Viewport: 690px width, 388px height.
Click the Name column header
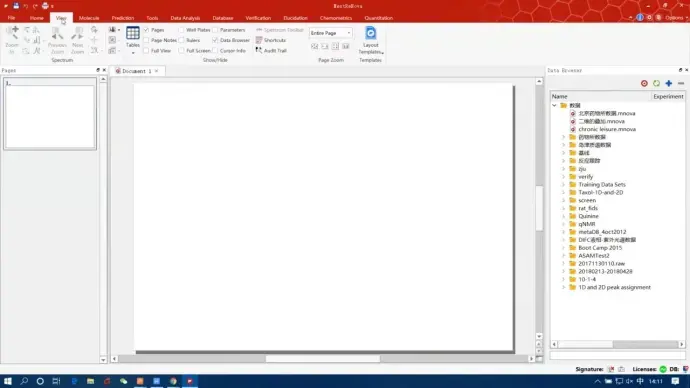pos(600,96)
